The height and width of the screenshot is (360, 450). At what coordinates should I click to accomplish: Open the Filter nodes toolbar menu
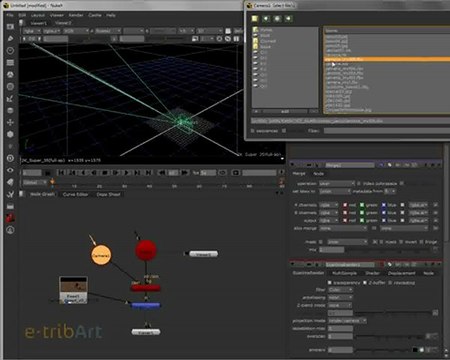(x=10, y=87)
